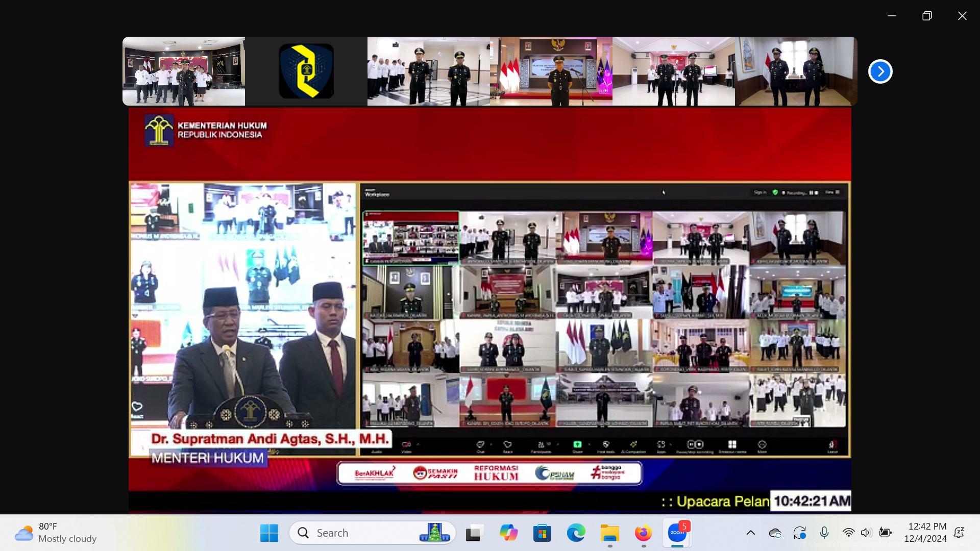This screenshot has height=551, width=980.
Task: Minimize the Zoom meeting window
Action: pyautogui.click(x=892, y=16)
